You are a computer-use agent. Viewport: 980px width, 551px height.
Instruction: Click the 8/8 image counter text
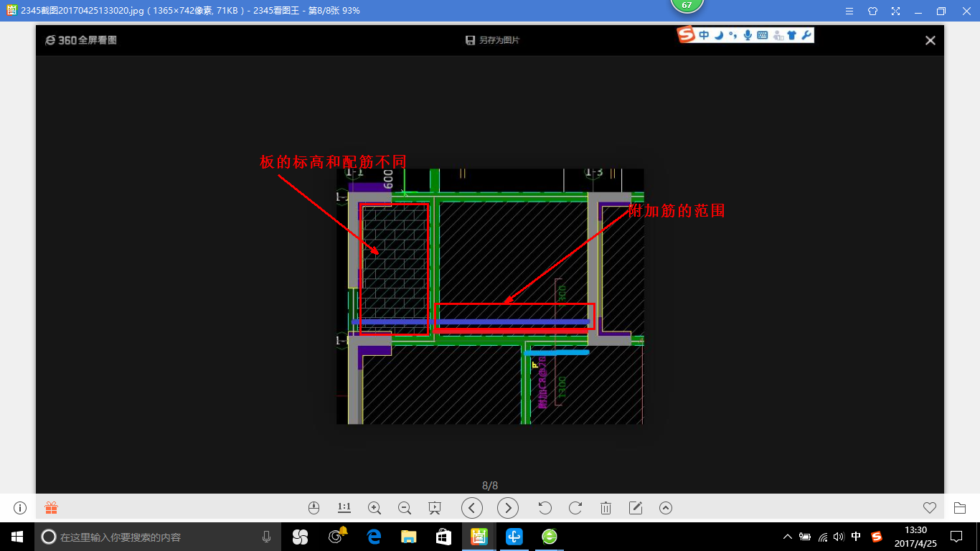[490, 486]
